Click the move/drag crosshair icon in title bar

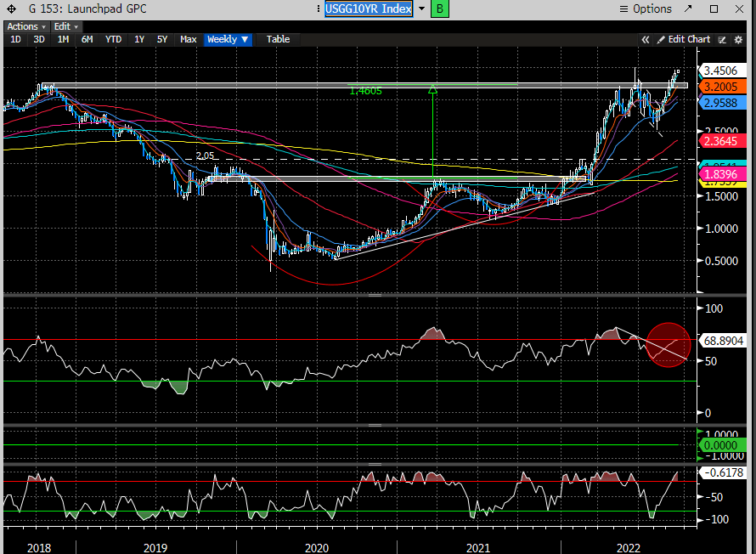coord(10,9)
